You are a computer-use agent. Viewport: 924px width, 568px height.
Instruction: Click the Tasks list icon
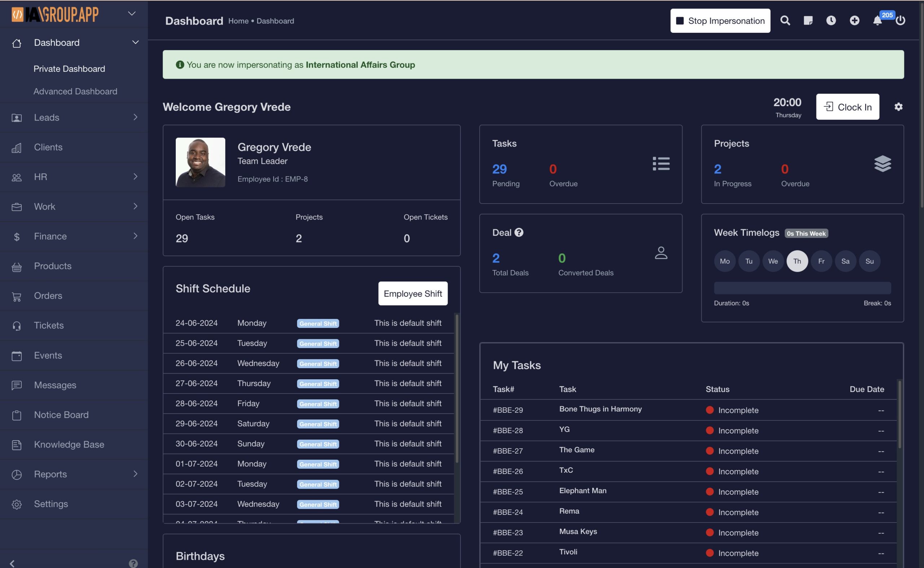661,164
